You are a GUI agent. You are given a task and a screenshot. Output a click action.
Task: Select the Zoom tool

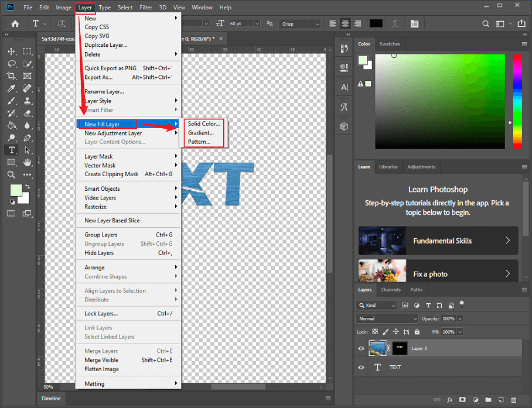(x=11, y=174)
